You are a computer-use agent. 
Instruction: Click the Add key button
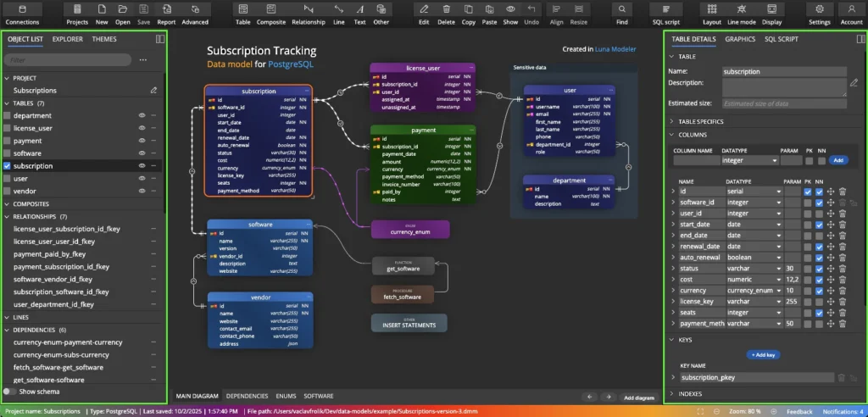[x=764, y=353]
